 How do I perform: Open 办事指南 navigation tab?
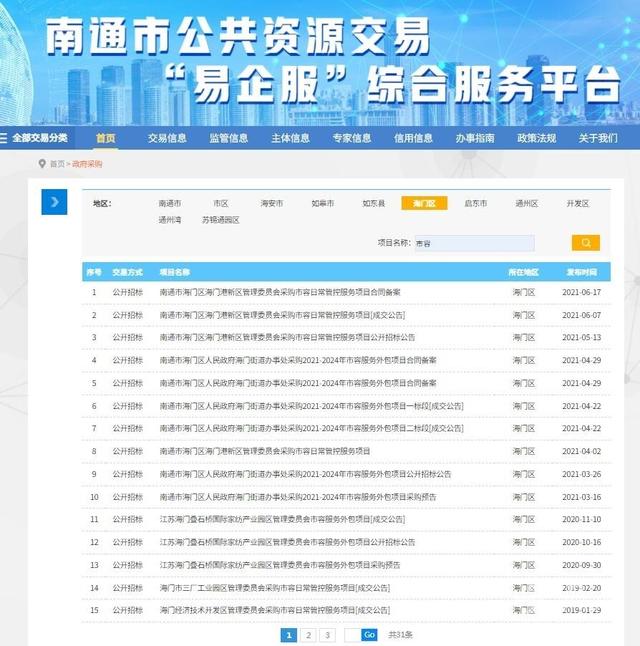475,138
